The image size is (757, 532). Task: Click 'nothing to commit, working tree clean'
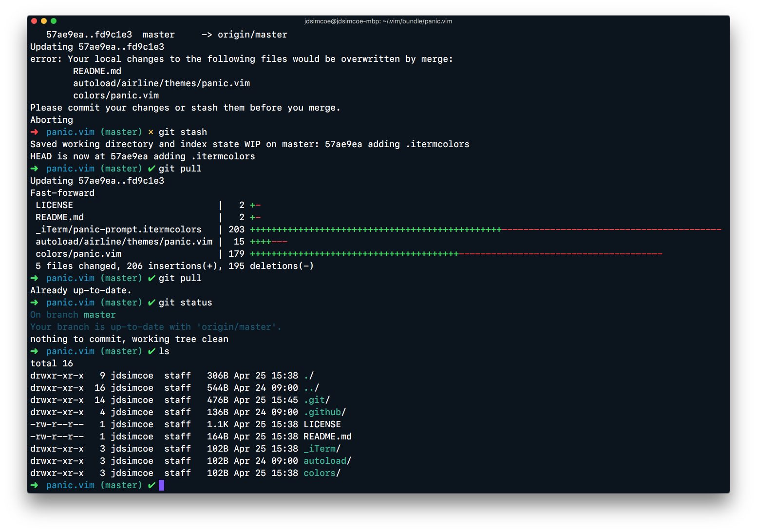click(x=129, y=339)
